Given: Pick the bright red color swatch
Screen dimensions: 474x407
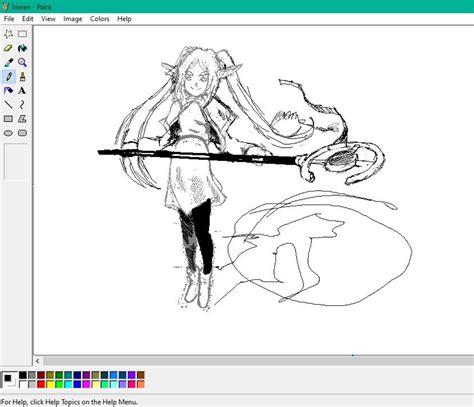Looking at the screenshot, I should click(41, 384).
